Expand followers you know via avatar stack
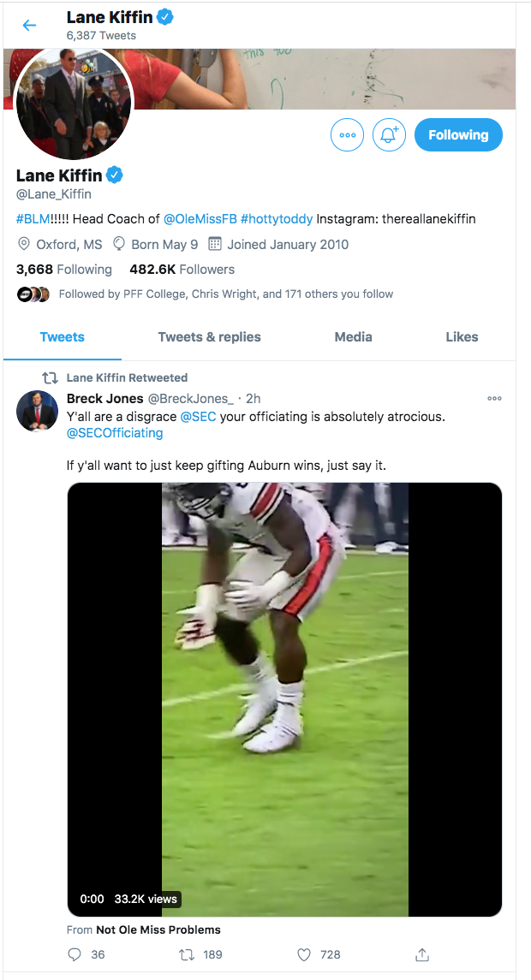This screenshot has height=980, width=531. [x=32, y=294]
